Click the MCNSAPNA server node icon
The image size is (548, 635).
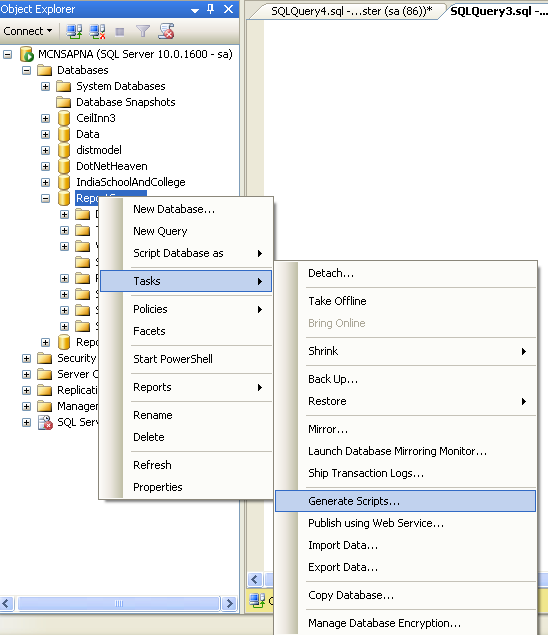27,54
